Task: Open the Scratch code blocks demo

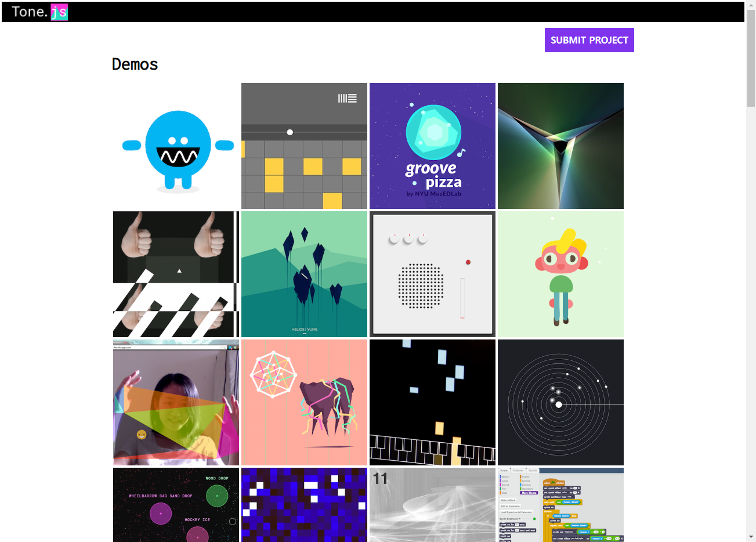Action: 560,505
